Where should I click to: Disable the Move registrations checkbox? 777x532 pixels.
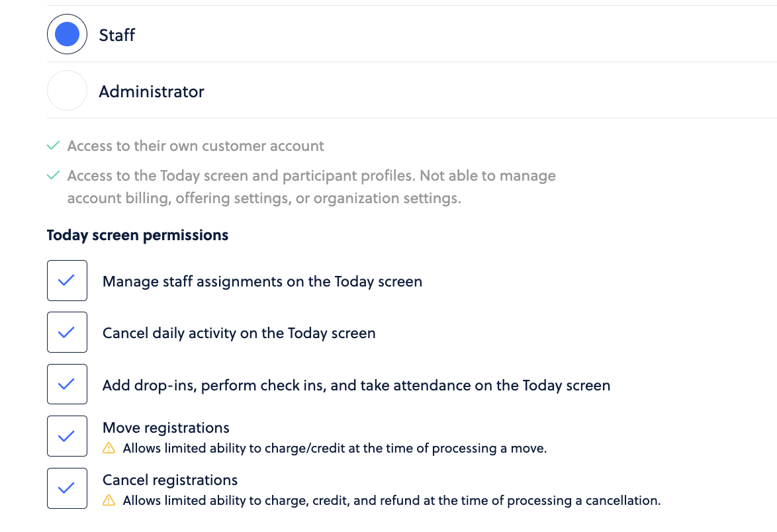(68, 436)
